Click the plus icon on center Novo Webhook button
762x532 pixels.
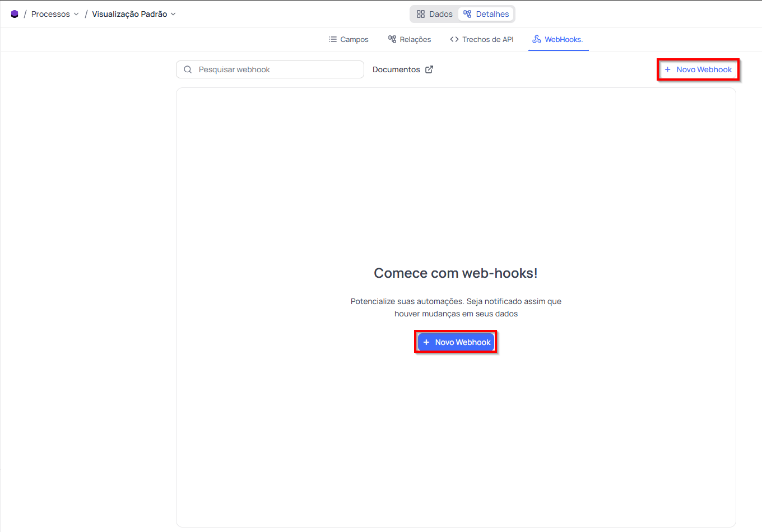(x=428, y=342)
